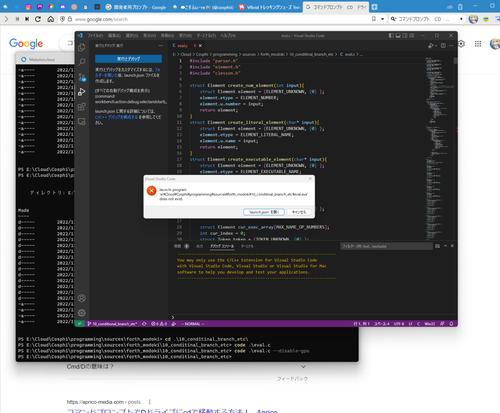Screen dimensions: 500x413
Task: Switch to the 出力 panel tab
Action: tap(199, 246)
